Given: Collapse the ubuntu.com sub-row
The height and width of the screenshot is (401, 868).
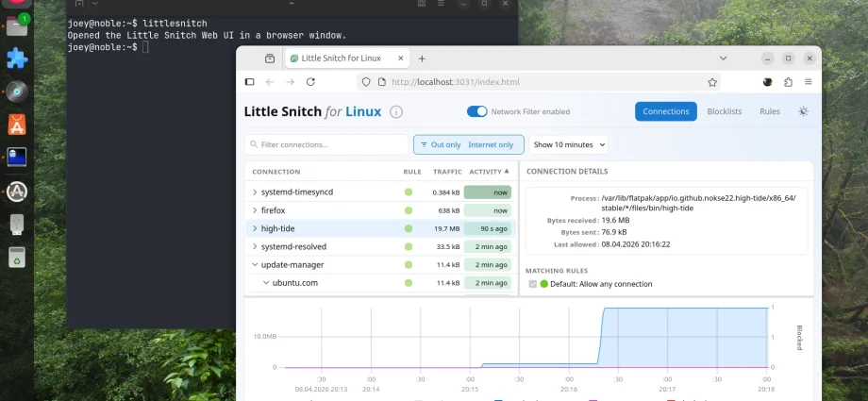Looking at the screenshot, I should [266, 283].
